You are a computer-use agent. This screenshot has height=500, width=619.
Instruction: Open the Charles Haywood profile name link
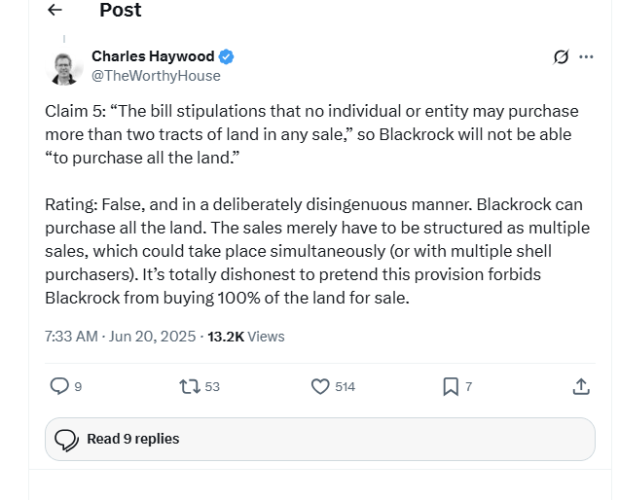[154, 56]
